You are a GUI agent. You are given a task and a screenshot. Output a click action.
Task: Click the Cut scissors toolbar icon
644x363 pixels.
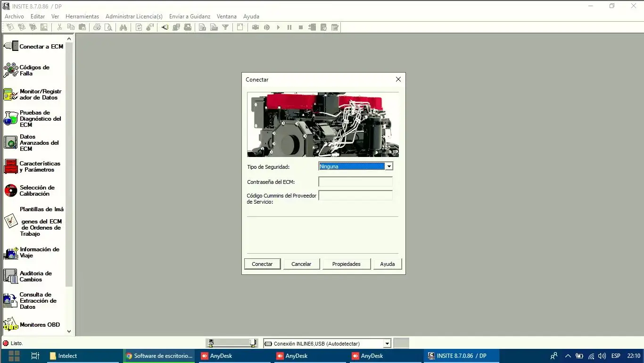tap(59, 27)
